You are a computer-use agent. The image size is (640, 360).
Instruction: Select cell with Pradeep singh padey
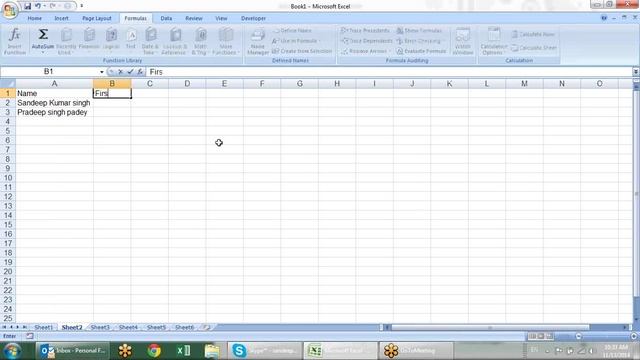coord(54,112)
